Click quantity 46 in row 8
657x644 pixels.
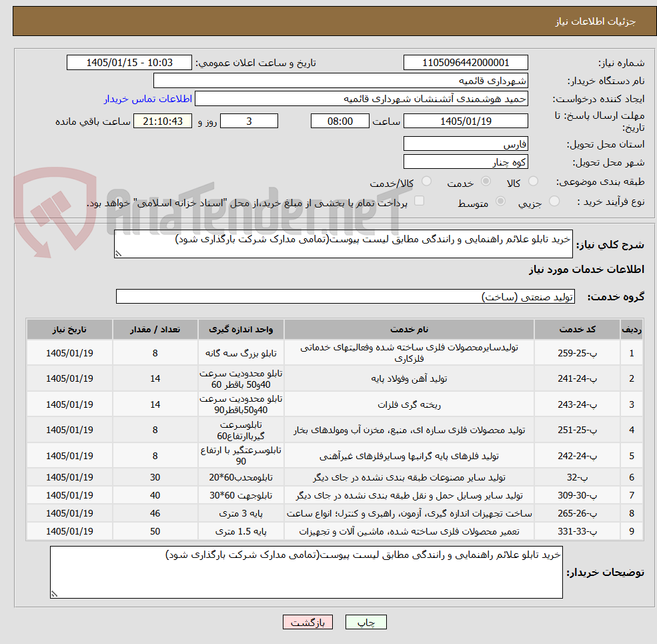point(155,514)
